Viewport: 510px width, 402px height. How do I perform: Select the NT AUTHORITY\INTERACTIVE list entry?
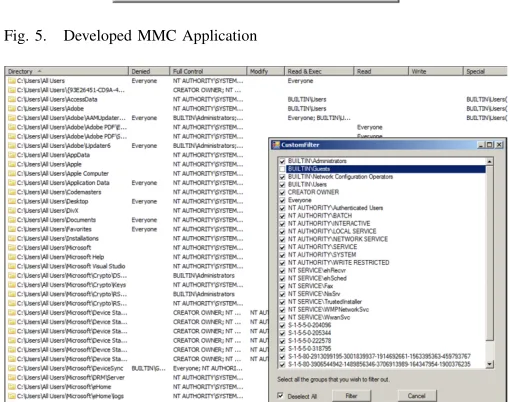[329, 224]
